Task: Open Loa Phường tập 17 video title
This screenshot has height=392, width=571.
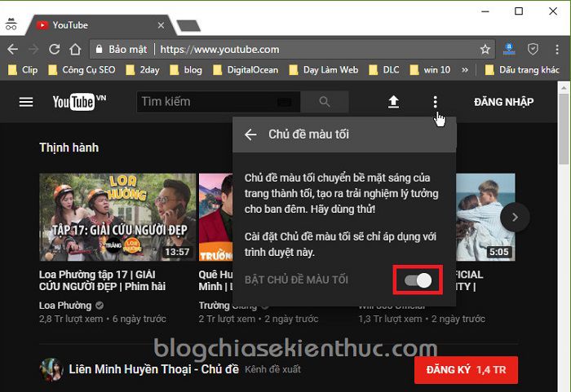Action: tap(102, 280)
